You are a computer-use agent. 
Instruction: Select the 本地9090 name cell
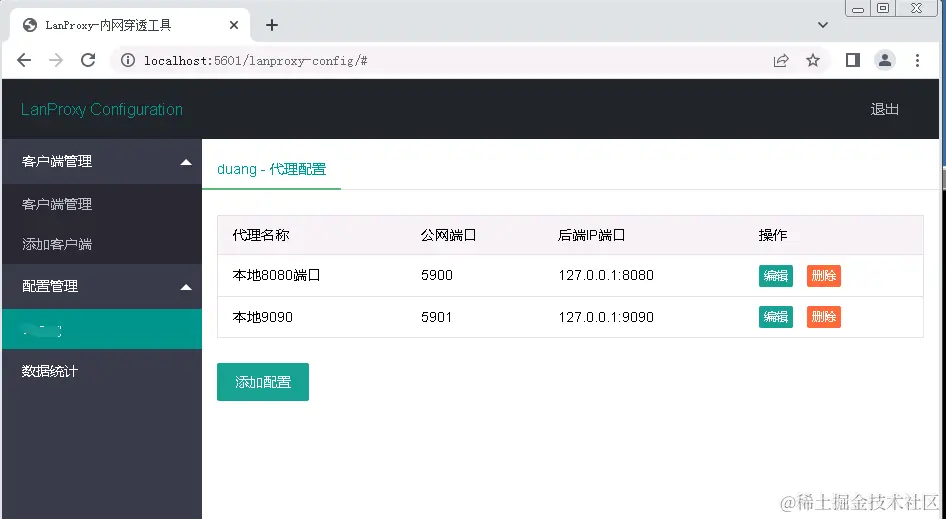tap(262, 317)
